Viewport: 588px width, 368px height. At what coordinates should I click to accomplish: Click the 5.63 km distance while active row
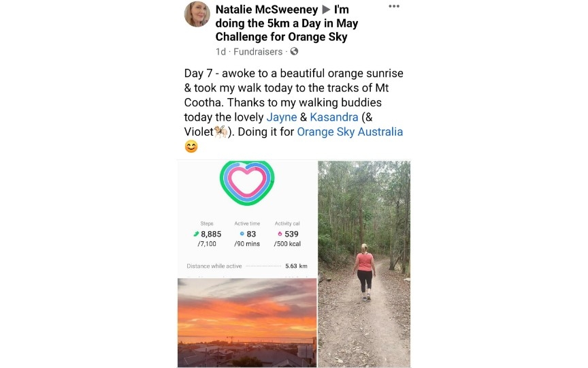(x=247, y=266)
